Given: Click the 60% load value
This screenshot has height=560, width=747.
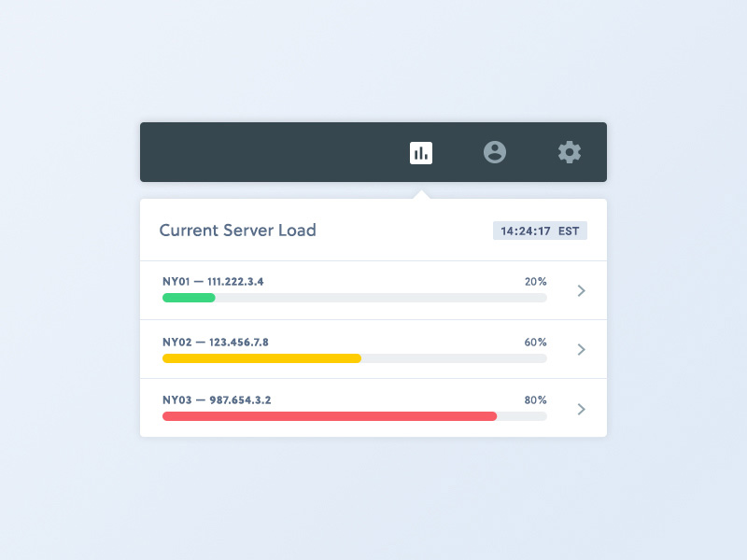Looking at the screenshot, I should pyautogui.click(x=535, y=342).
